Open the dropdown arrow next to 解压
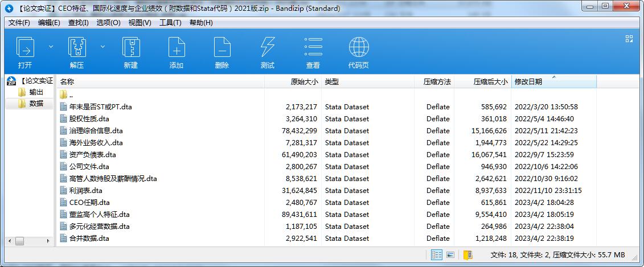This screenshot has height=267, width=644. pyautogui.click(x=102, y=47)
